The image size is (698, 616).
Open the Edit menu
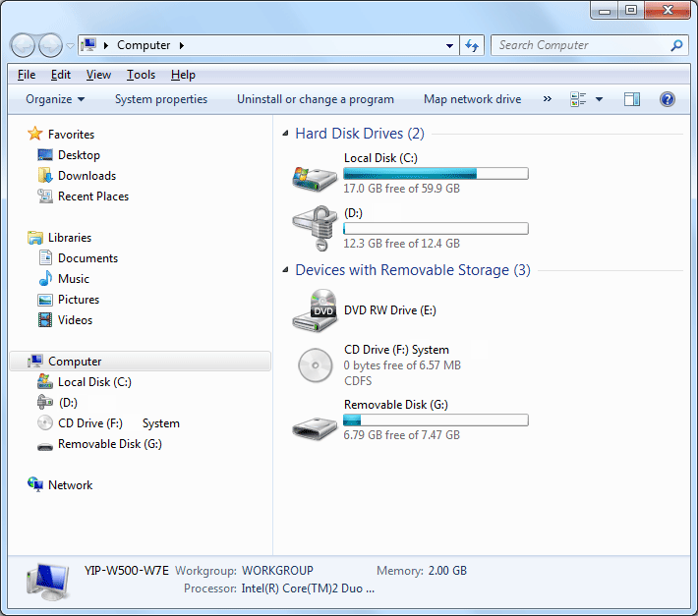(x=61, y=75)
